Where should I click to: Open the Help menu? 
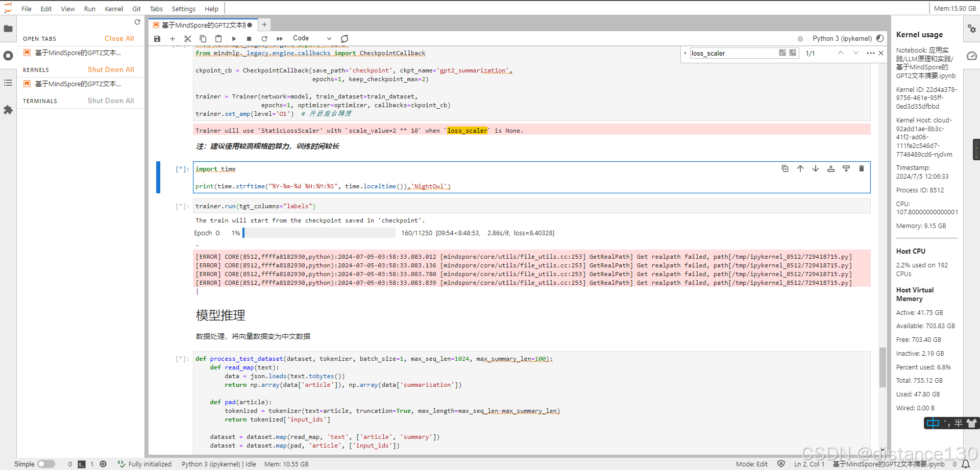point(211,9)
